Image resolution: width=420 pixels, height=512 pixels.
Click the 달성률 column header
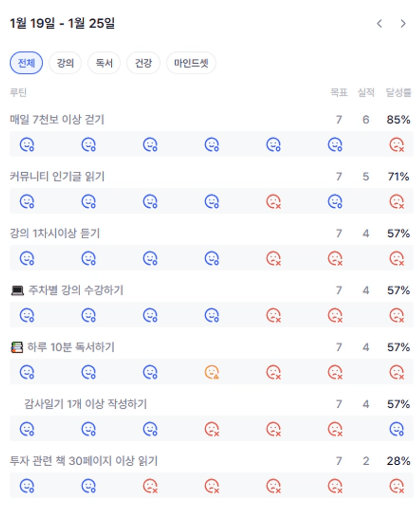[x=398, y=92]
